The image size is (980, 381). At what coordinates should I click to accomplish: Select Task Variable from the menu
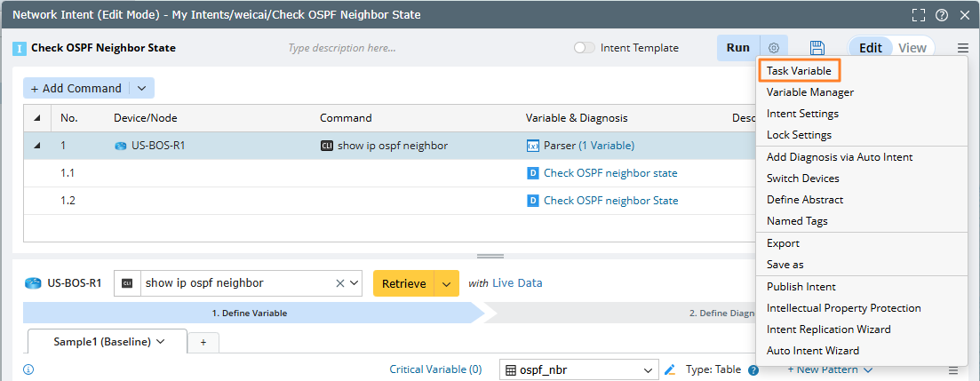coord(799,70)
